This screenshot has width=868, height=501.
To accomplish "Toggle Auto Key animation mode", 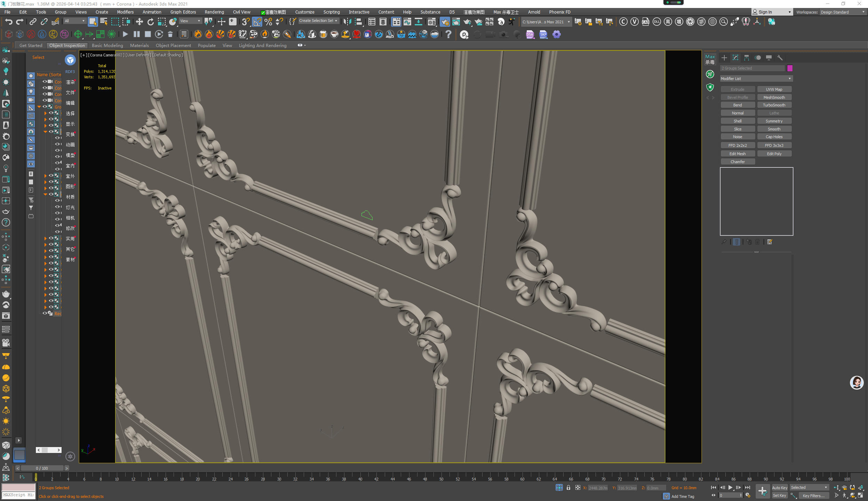I will (779, 488).
